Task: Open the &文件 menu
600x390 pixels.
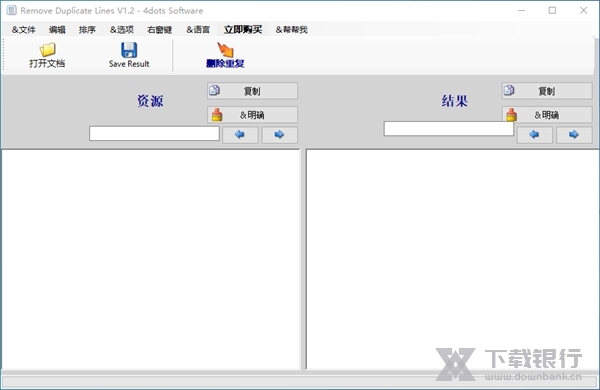Action: click(23, 29)
